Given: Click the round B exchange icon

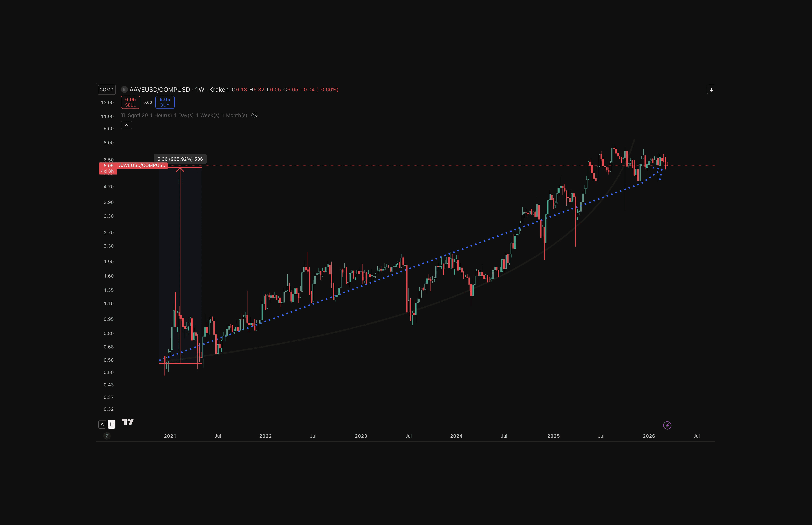Looking at the screenshot, I should [x=124, y=90].
